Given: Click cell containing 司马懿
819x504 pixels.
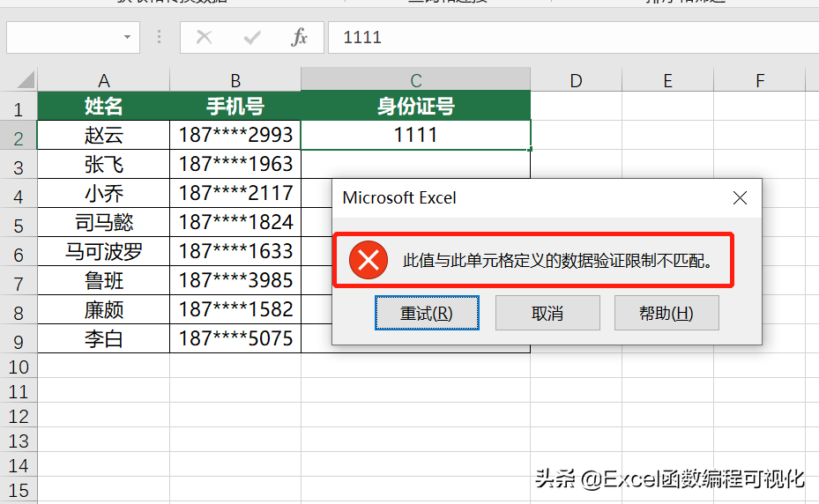Looking at the screenshot, I should click(x=103, y=223).
